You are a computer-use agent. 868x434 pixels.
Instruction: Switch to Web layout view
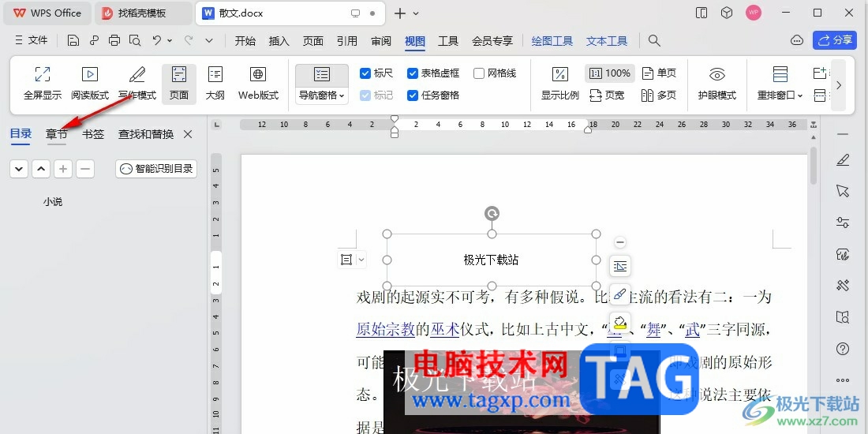pyautogui.click(x=258, y=84)
